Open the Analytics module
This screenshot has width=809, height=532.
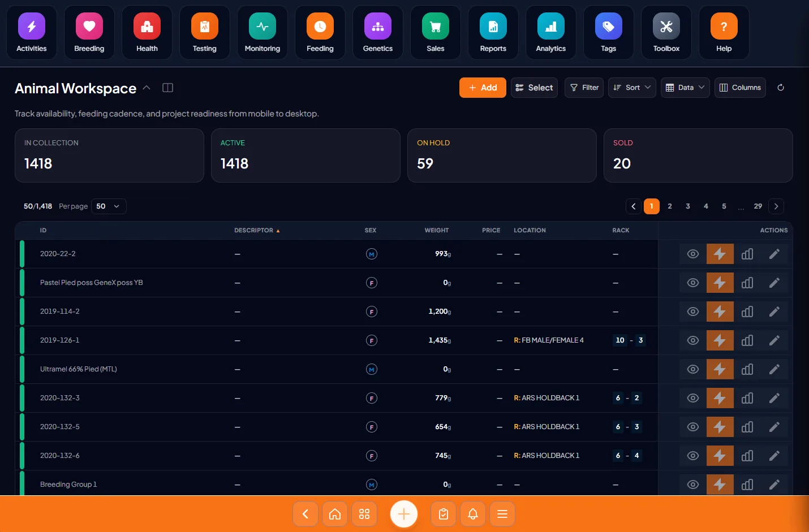point(551,33)
